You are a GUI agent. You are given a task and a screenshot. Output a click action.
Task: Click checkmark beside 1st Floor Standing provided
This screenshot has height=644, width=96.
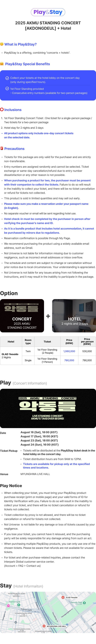pyautogui.click(x=7, y=89)
